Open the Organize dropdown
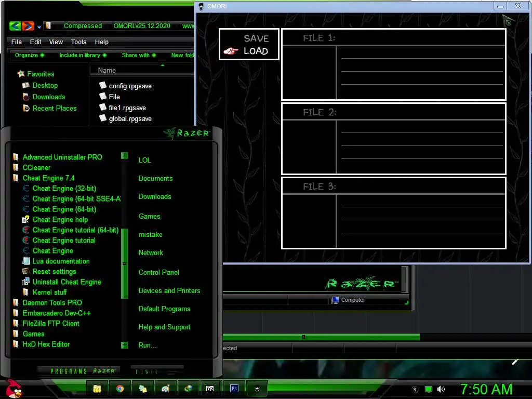532x399 pixels. point(29,55)
